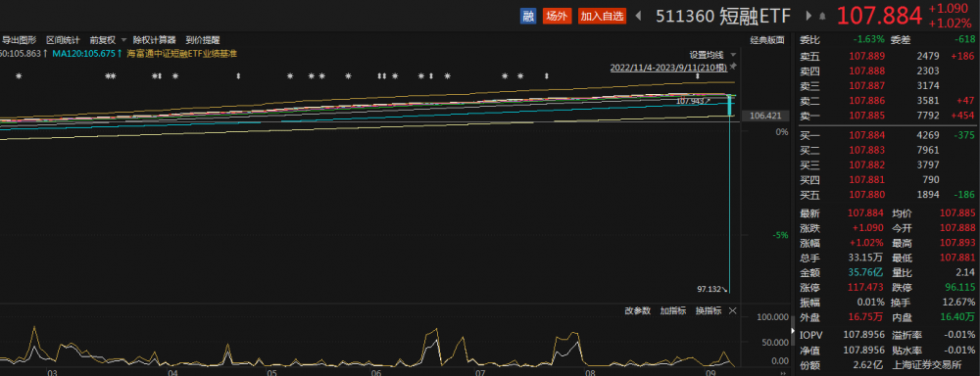The height and width of the screenshot is (376, 980).
Task: Open 导出图形 export chart option
Action: coord(19,40)
